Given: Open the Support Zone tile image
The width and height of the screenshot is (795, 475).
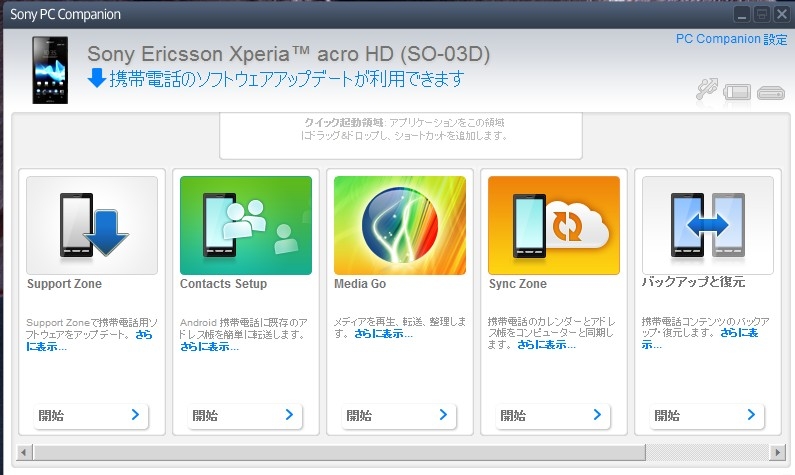Looking at the screenshot, I should coord(92,225).
